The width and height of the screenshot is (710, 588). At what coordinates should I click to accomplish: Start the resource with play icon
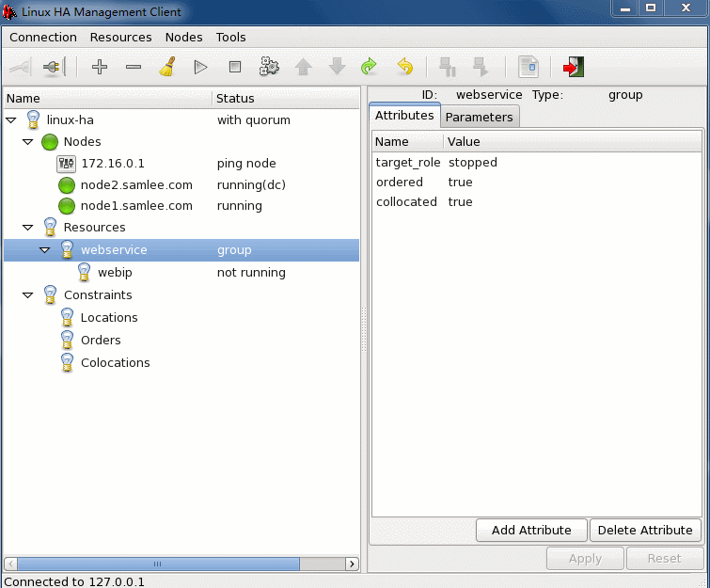[200, 67]
